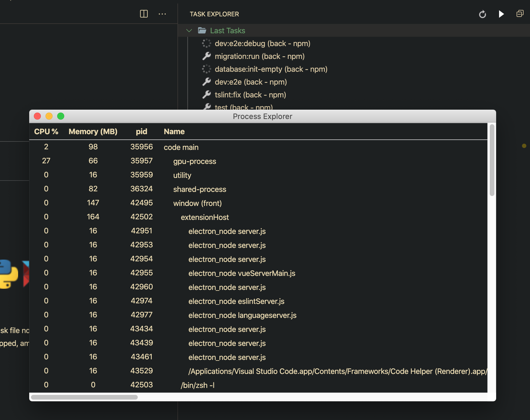Click the split editor layout icon
This screenshot has height=420, width=530.
click(144, 14)
